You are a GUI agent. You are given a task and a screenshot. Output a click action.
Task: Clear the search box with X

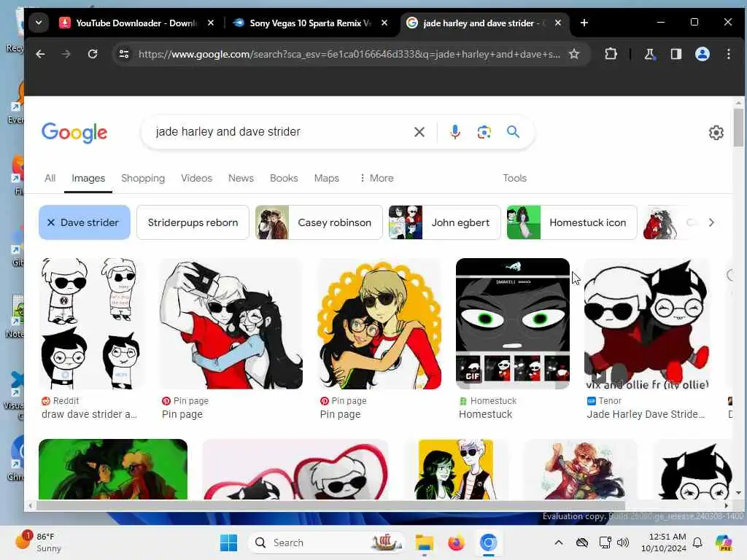[x=419, y=132]
